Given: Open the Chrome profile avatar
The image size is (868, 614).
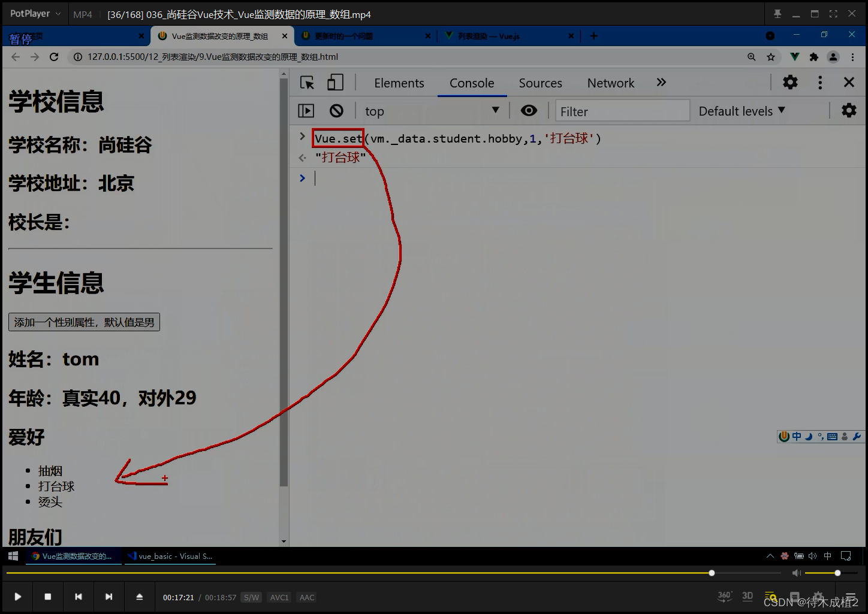Looking at the screenshot, I should [833, 57].
